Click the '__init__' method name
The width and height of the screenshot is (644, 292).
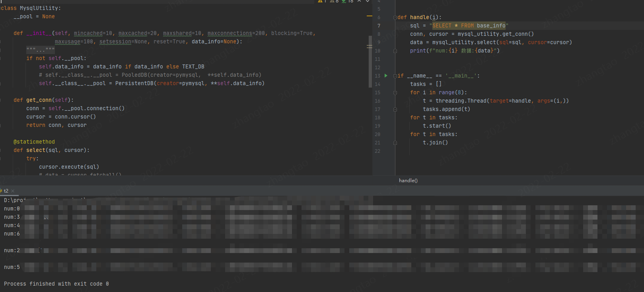[x=39, y=33]
